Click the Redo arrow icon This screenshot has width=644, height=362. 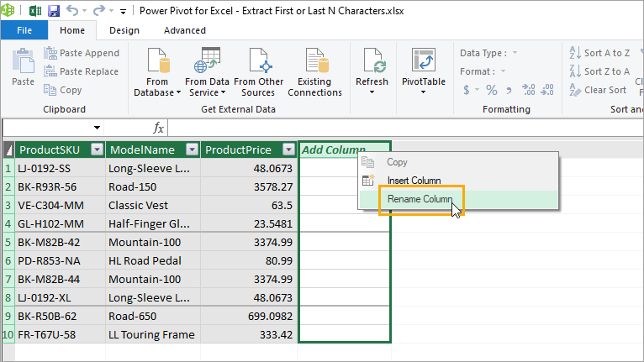(99, 10)
